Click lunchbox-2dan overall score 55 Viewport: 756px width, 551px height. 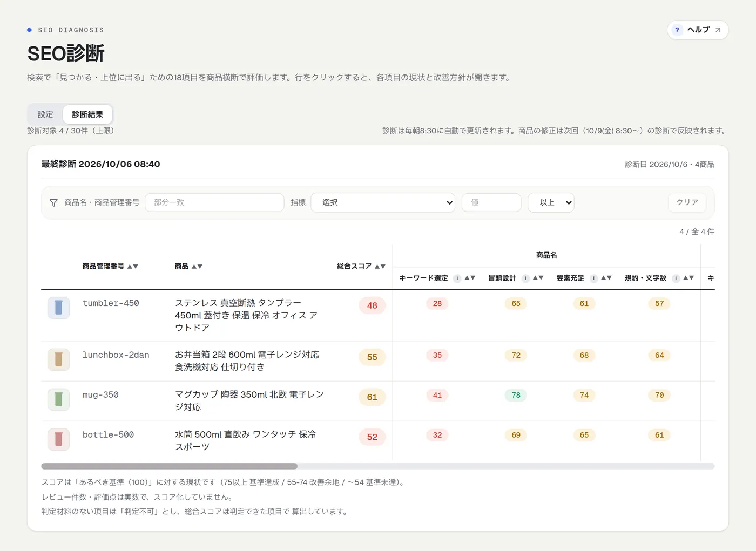372,357
